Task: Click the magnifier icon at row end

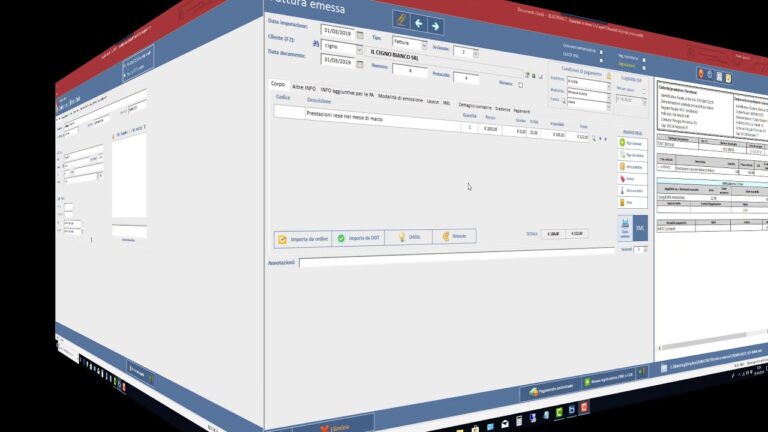Action: (594, 139)
